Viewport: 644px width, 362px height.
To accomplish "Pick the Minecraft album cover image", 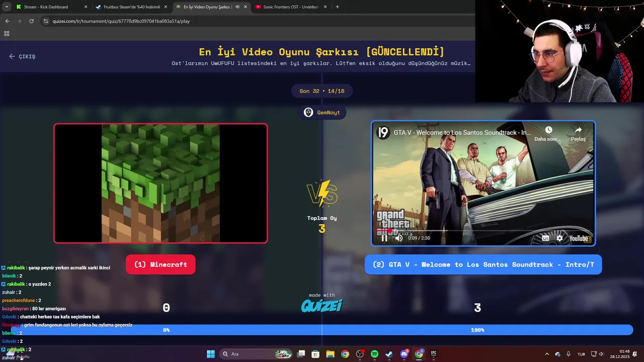I will (160, 184).
